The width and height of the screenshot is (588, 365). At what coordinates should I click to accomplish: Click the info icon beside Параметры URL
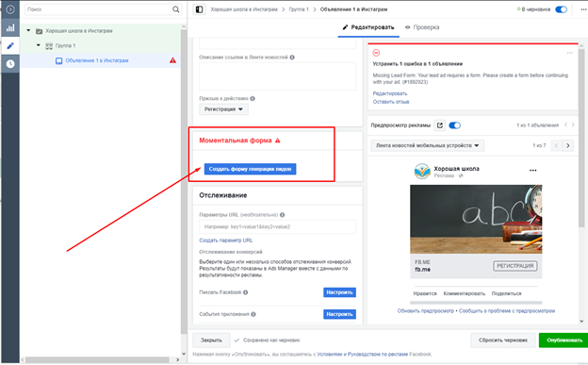[282, 215]
